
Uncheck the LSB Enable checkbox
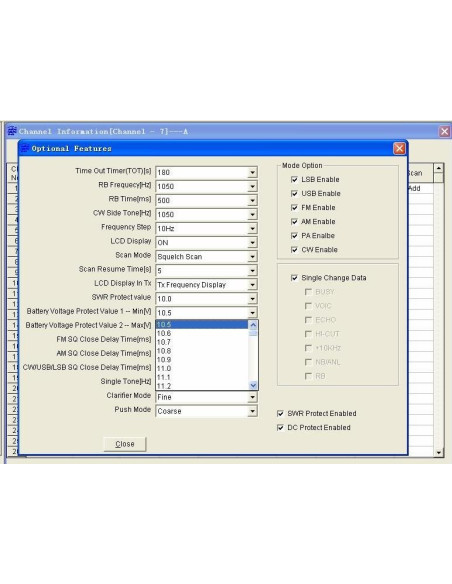(x=294, y=180)
